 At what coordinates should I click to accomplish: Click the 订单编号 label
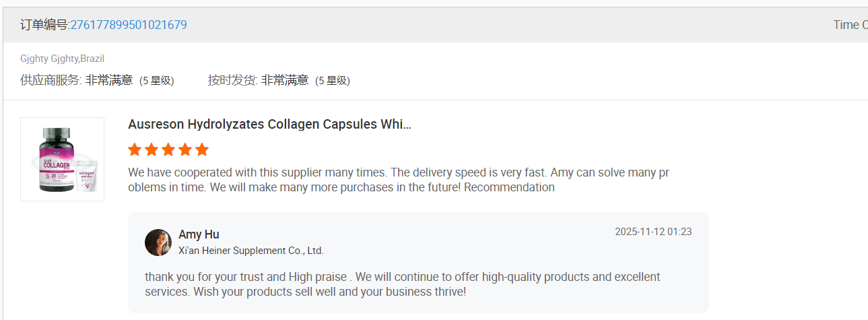point(44,25)
